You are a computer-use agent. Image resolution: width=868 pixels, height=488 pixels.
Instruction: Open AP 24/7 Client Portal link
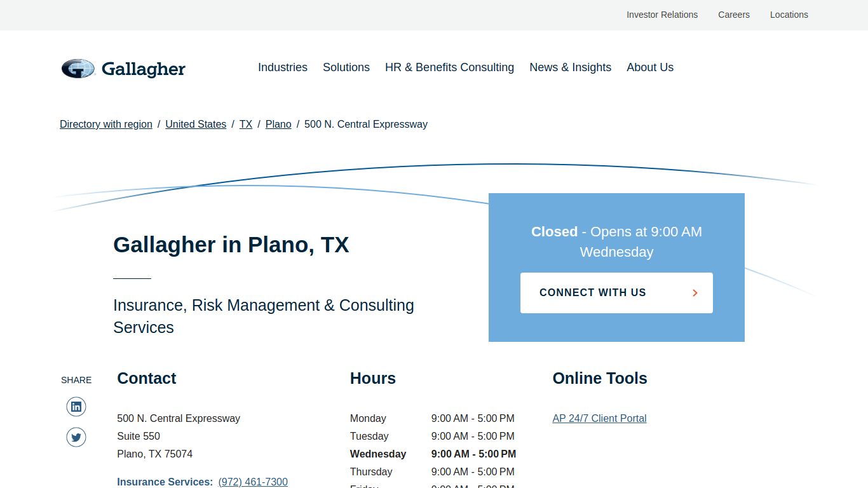tap(599, 419)
